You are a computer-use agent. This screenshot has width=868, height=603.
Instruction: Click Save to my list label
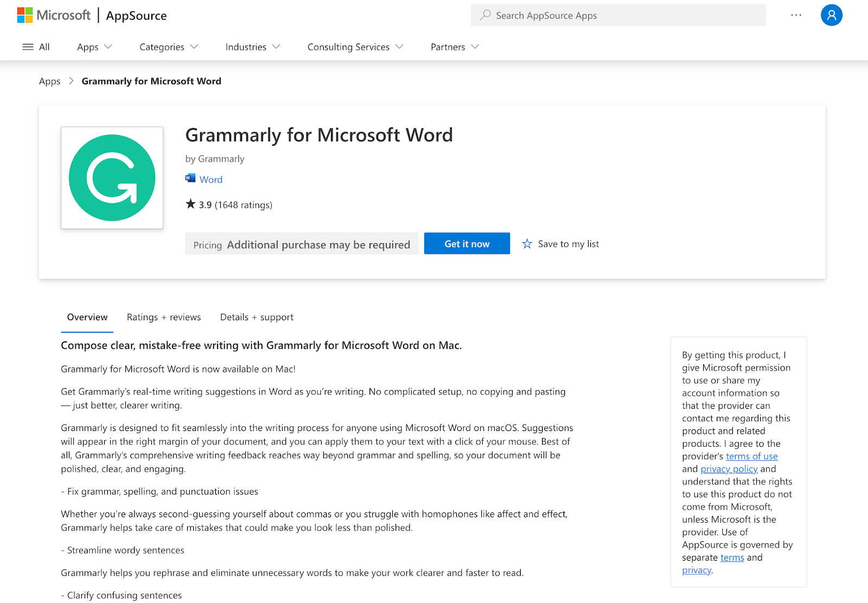point(569,244)
